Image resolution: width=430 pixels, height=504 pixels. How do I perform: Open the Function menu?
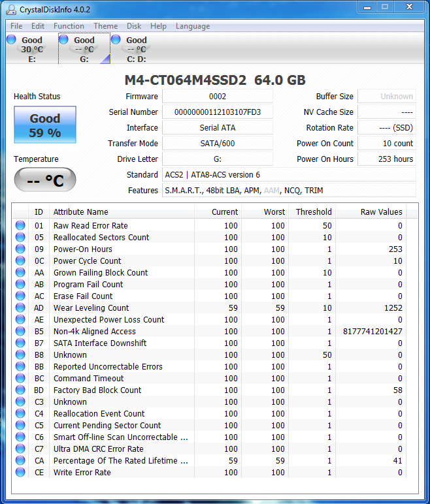(69, 26)
